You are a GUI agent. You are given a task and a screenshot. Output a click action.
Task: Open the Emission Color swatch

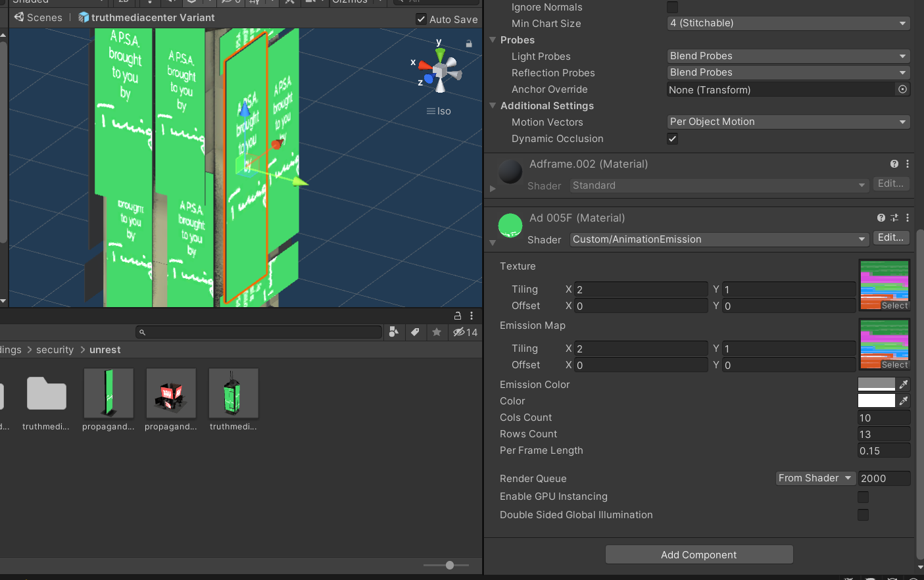(x=877, y=384)
